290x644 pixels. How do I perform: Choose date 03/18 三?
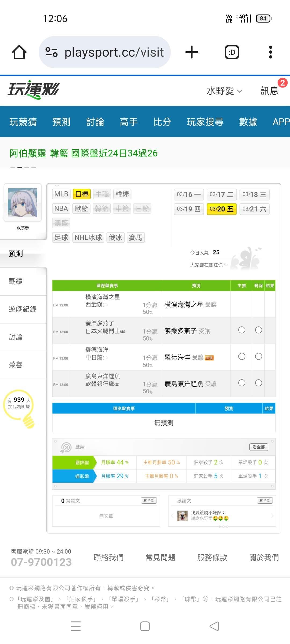(x=254, y=195)
